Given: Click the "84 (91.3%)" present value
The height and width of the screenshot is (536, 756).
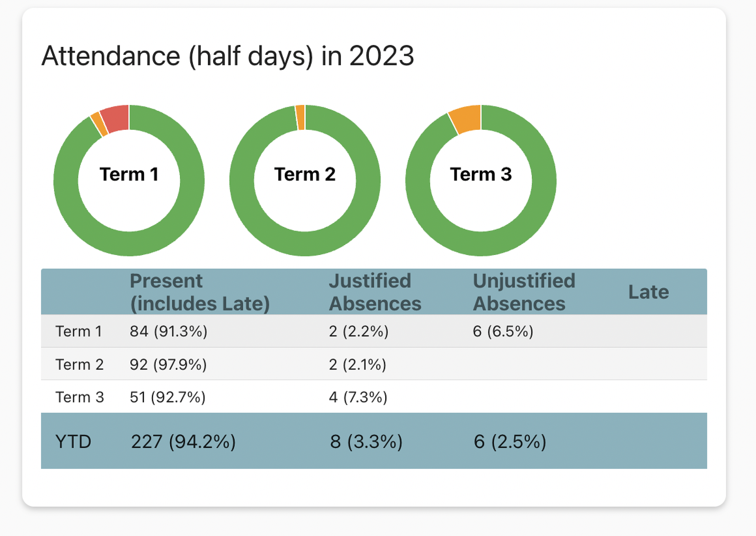Looking at the screenshot, I should [x=169, y=331].
